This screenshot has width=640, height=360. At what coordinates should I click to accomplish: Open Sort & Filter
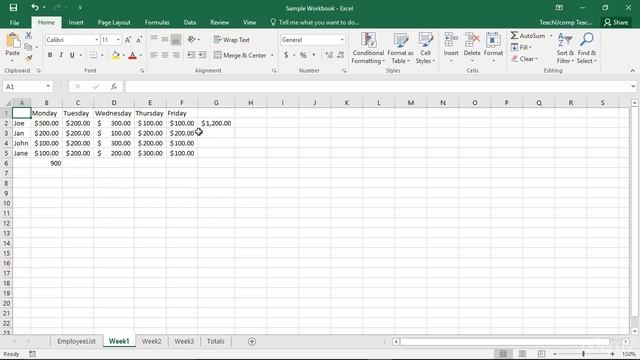(x=565, y=48)
